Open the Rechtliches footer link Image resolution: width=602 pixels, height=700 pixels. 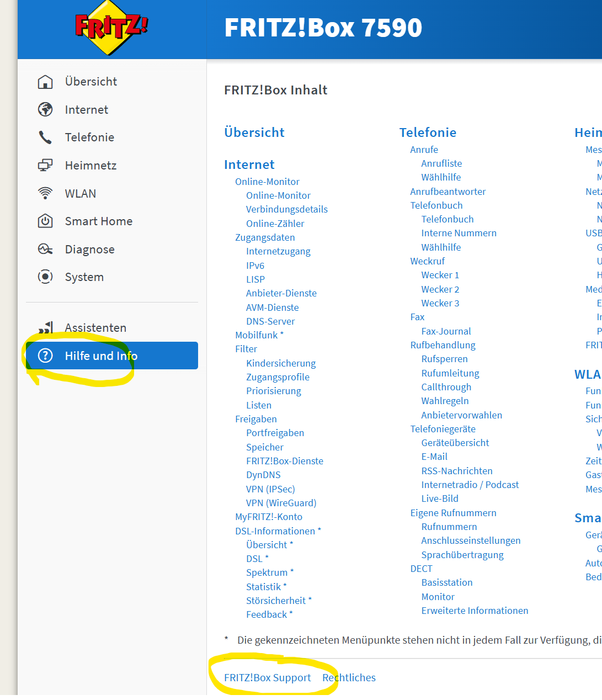349,678
